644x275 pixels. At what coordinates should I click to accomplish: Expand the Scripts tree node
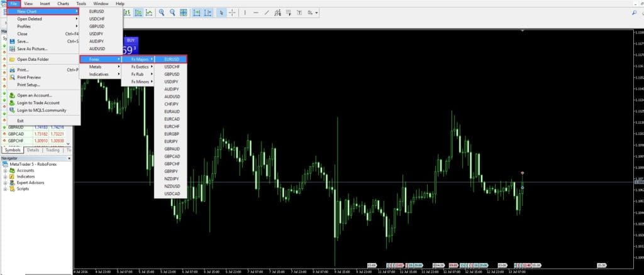[5, 189]
